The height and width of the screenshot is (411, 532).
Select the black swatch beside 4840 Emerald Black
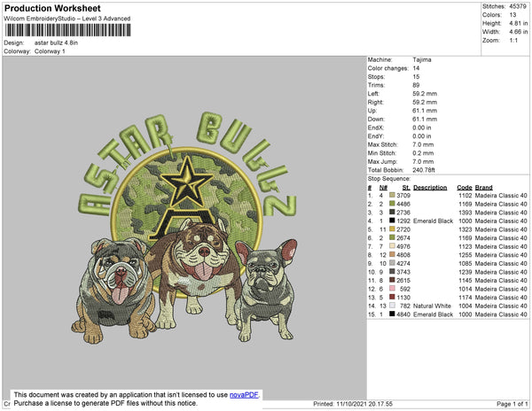(392, 314)
